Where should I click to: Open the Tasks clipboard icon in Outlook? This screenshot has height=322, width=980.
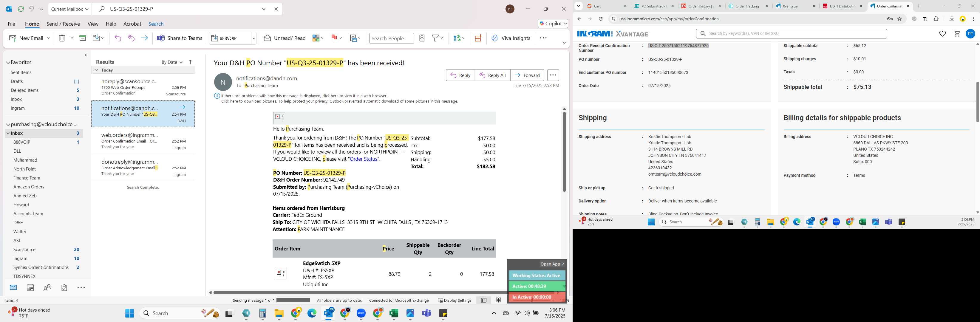[x=64, y=288]
